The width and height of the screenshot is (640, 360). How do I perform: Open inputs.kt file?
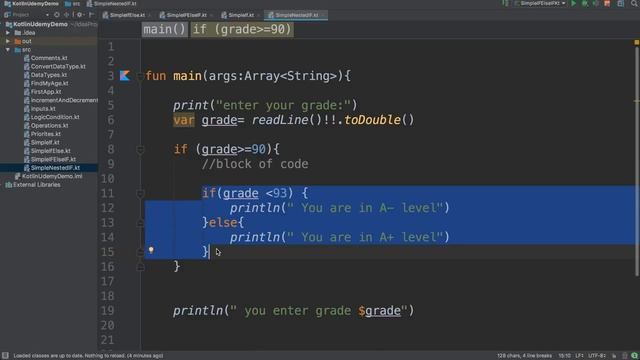pyautogui.click(x=43, y=109)
